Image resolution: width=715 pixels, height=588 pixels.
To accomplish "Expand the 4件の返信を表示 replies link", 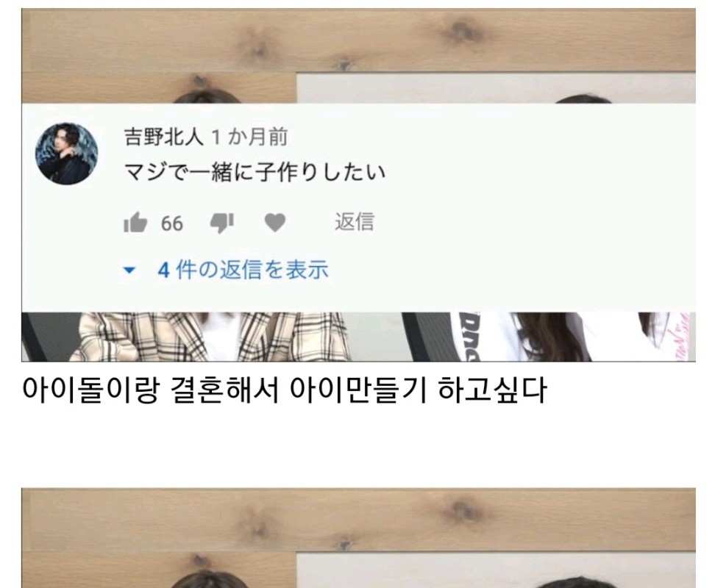I will (x=243, y=270).
